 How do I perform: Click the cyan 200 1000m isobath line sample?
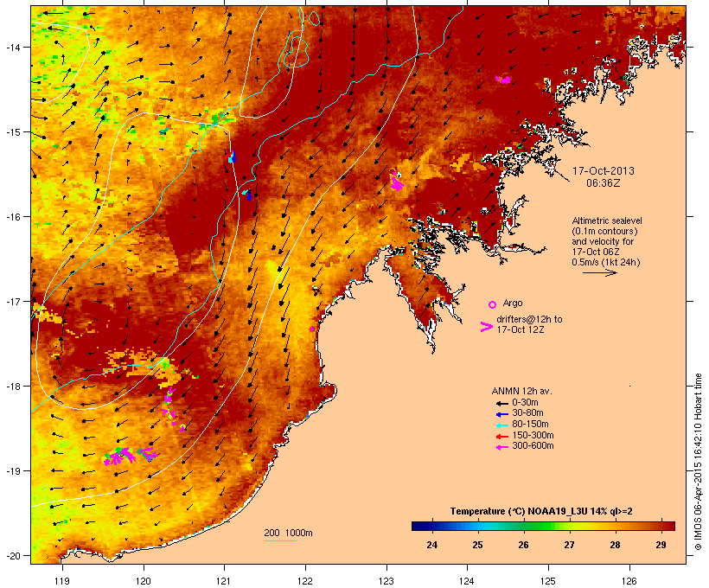280,540
